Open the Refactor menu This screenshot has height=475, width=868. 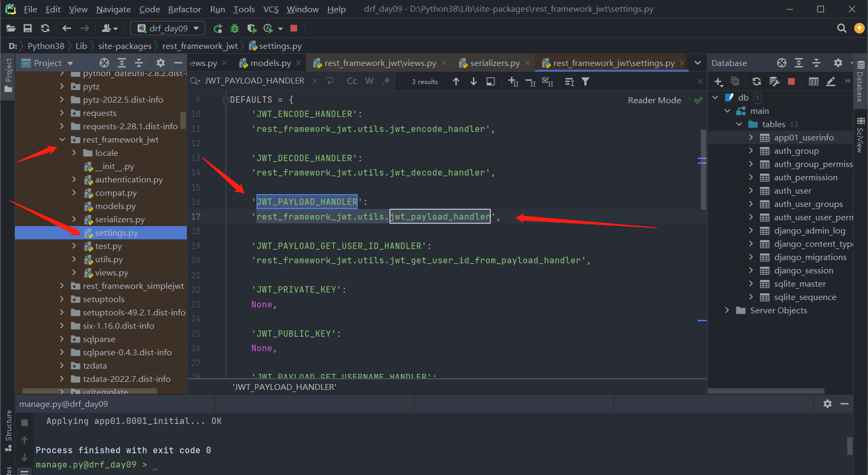tap(185, 9)
